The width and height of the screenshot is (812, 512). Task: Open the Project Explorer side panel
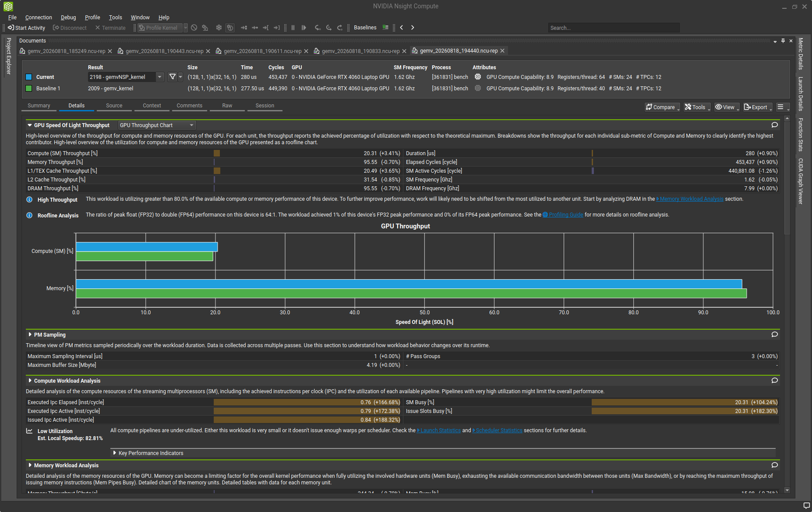(8, 56)
